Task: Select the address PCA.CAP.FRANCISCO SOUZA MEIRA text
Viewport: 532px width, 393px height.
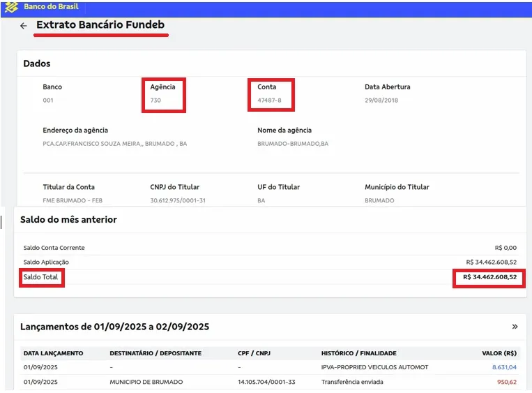Action: pos(114,144)
